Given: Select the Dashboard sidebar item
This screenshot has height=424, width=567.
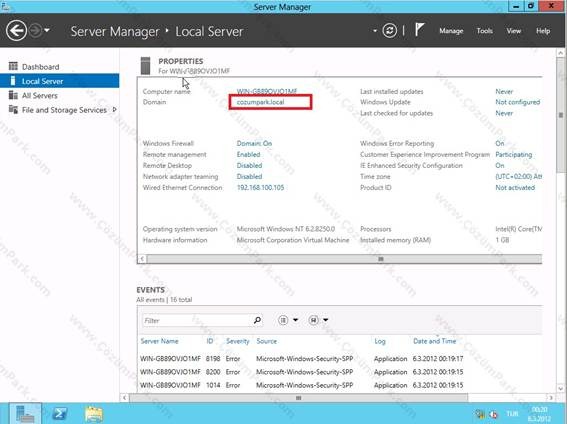Looking at the screenshot, I should 40,67.
